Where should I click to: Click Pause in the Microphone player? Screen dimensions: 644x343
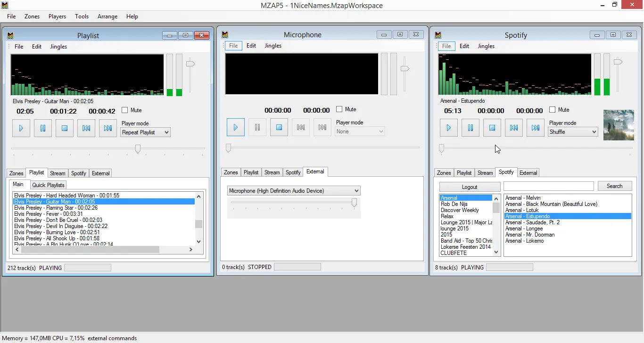point(257,127)
